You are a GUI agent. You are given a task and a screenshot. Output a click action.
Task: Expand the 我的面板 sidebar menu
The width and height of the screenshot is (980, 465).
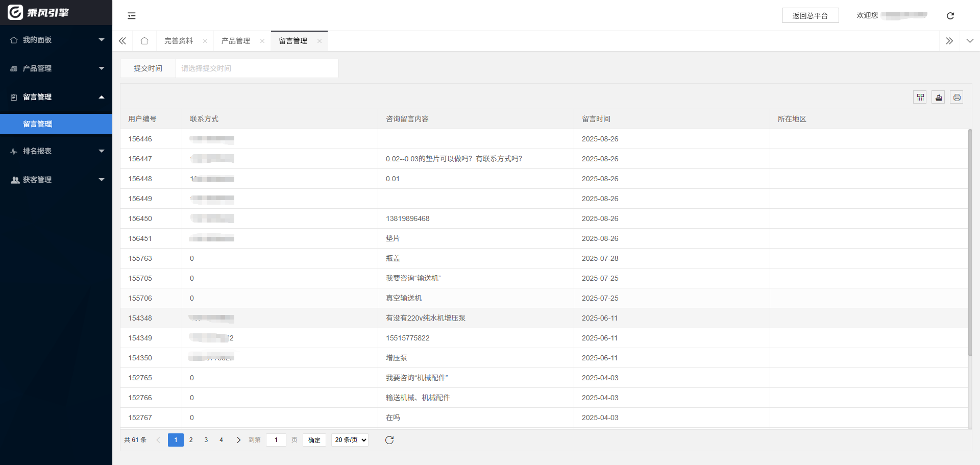point(56,40)
